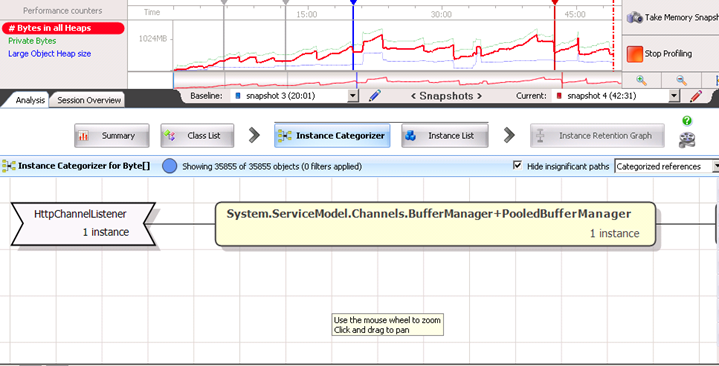This screenshot has height=366, width=719.
Task: Open the Current snapshot dropdown
Action: pyautogui.click(x=674, y=96)
